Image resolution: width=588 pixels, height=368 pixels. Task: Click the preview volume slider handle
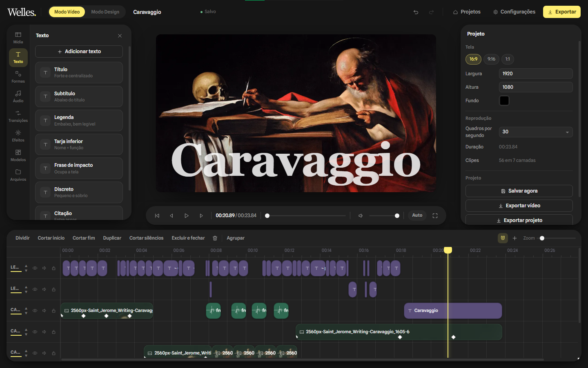pos(397,215)
